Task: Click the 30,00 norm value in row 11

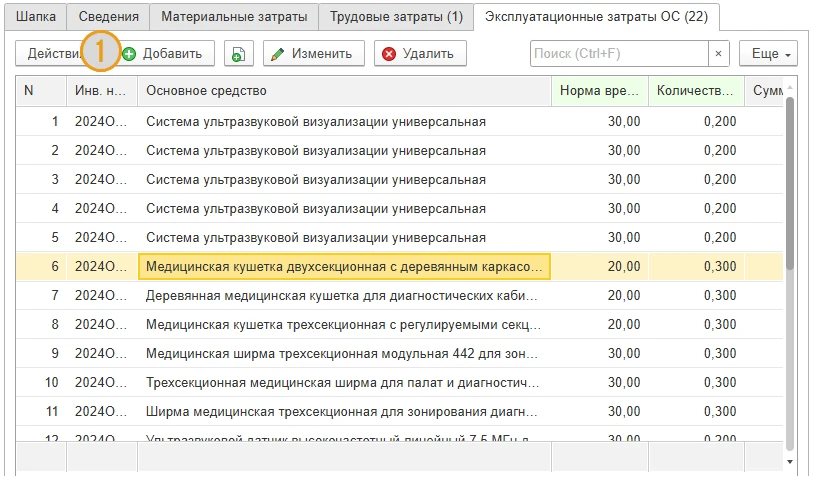Action: point(600,412)
